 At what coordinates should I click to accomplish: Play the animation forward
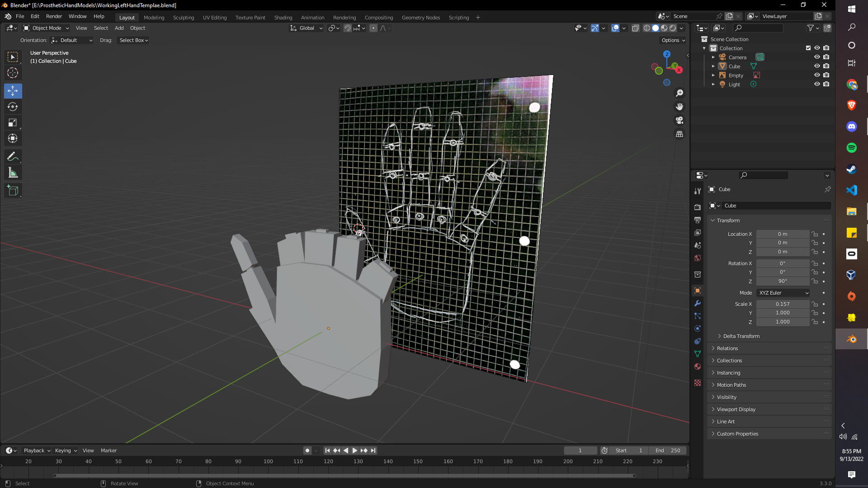(355, 450)
